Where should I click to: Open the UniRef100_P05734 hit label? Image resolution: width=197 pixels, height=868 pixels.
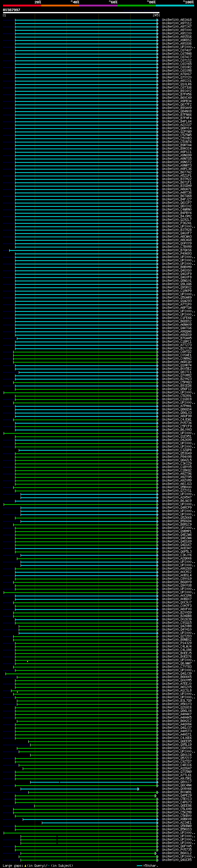click(x=176, y=423)
